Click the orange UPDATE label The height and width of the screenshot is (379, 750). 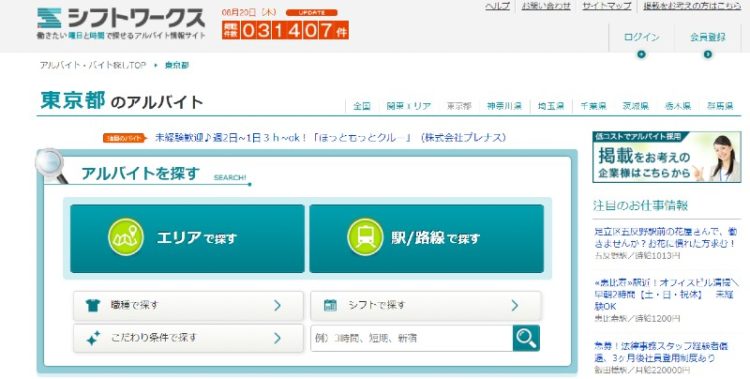[311, 12]
